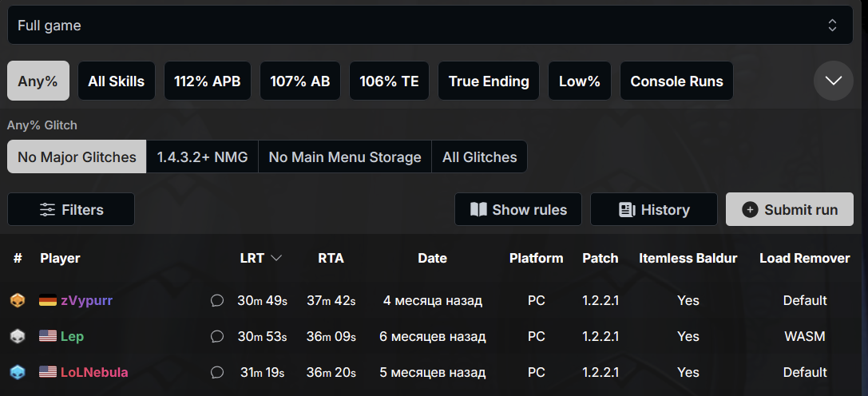The height and width of the screenshot is (396, 868).
Task: Select the No Major Glitches option
Action: click(x=77, y=157)
